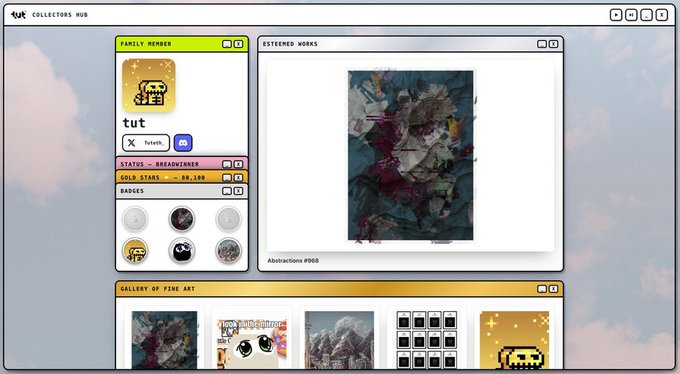This screenshot has width=680, height=374.
Task: Click the tut logo in the header
Action: (x=18, y=15)
